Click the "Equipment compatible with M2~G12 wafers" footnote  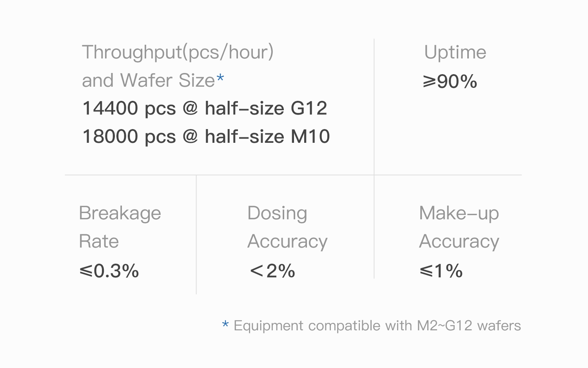pyautogui.click(x=377, y=326)
